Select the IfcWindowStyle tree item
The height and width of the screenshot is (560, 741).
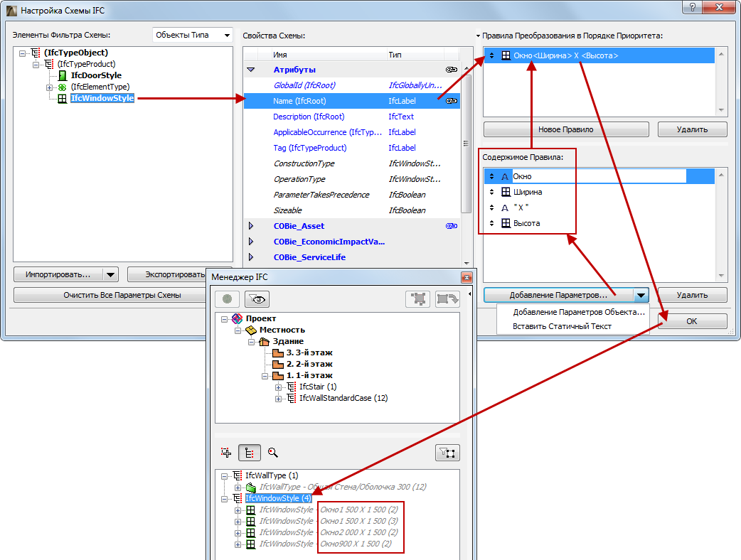[x=102, y=98]
